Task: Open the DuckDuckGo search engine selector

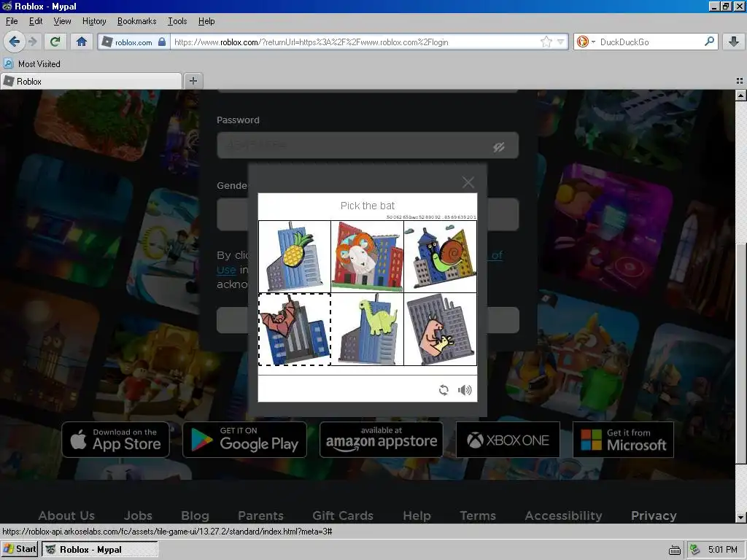Action: [586, 42]
